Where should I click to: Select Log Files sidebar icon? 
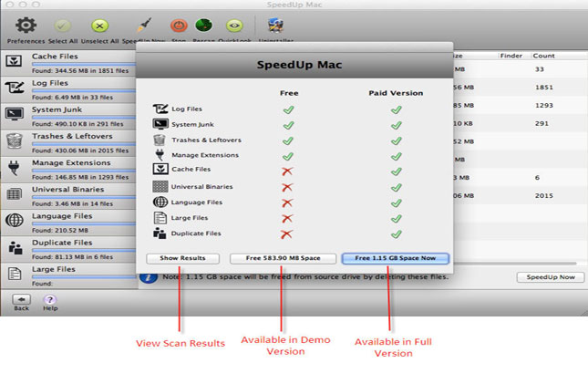(15, 88)
